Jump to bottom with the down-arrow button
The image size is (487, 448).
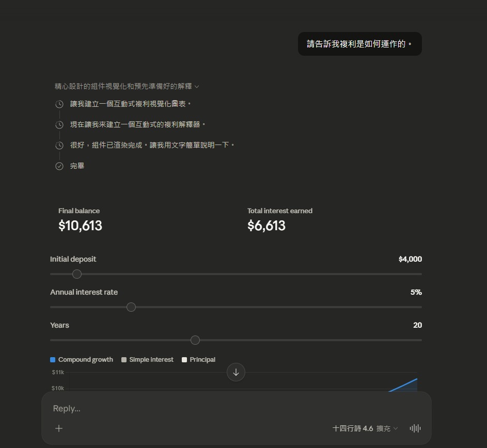click(x=235, y=372)
